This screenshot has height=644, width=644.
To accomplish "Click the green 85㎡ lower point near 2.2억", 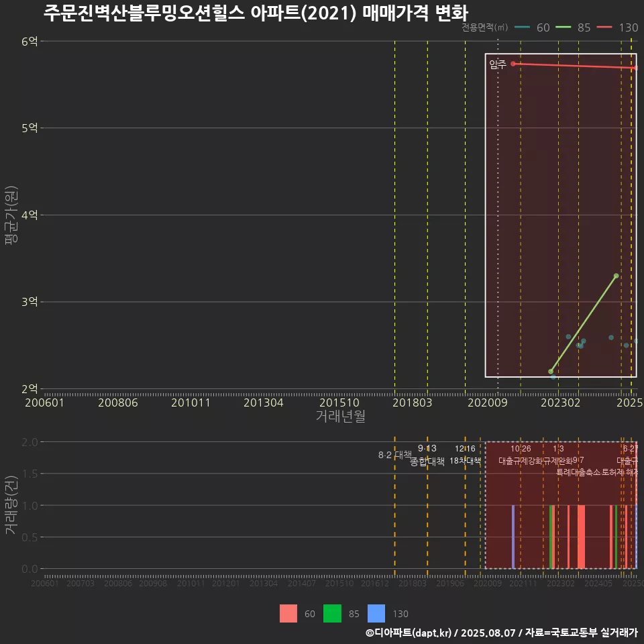I will (551, 371).
